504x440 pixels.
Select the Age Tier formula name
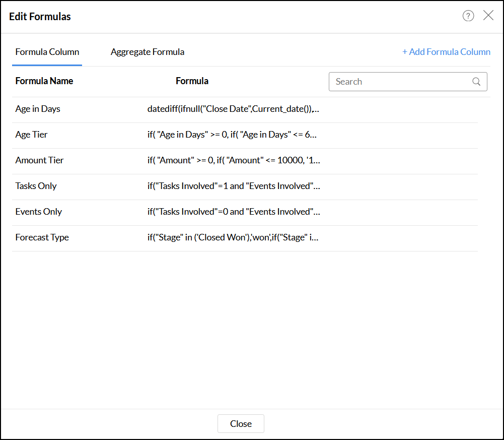[x=32, y=135]
